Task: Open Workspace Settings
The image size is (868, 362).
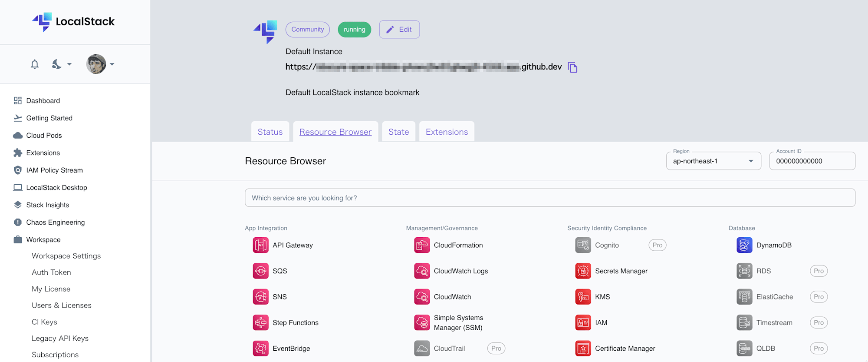Action: coord(66,256)
